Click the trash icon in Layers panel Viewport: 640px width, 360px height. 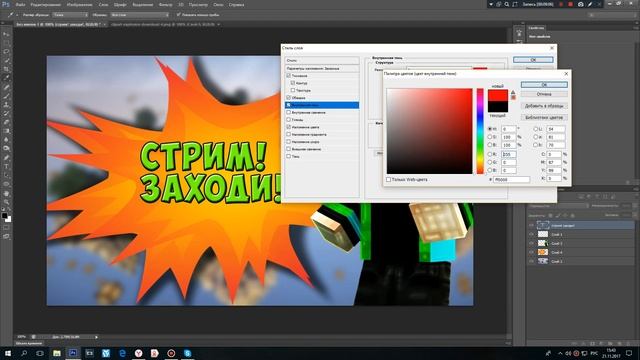[628, 344]
